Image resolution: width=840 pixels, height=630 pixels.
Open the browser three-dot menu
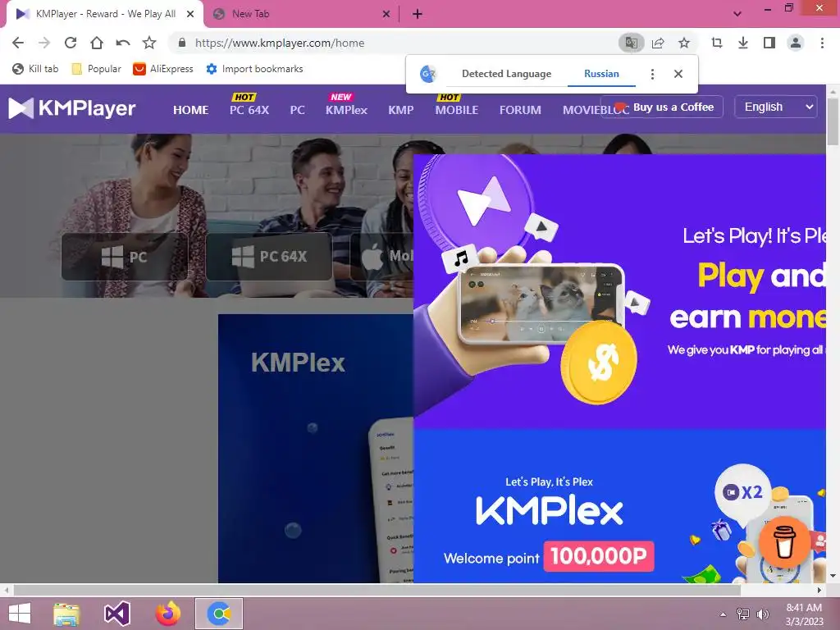(822, 43)
